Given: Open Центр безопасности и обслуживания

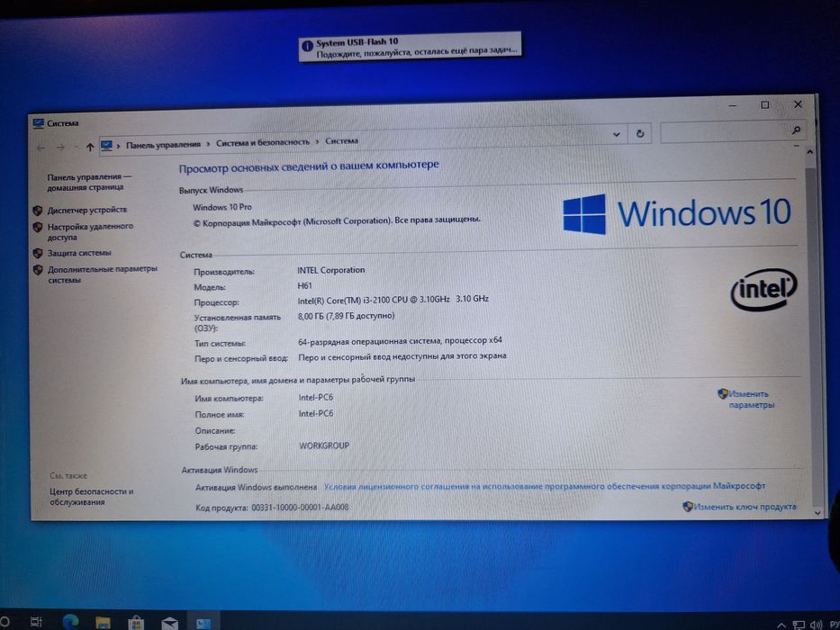Looking at the screenshot, I should click(91, 497).
